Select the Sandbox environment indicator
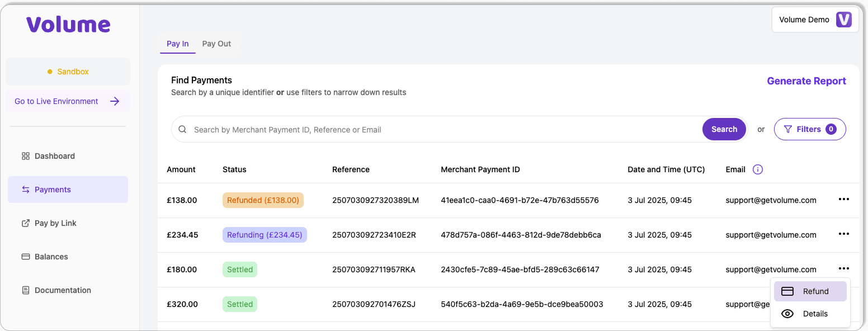Viewport: 868px width, 331px height. 68,72
